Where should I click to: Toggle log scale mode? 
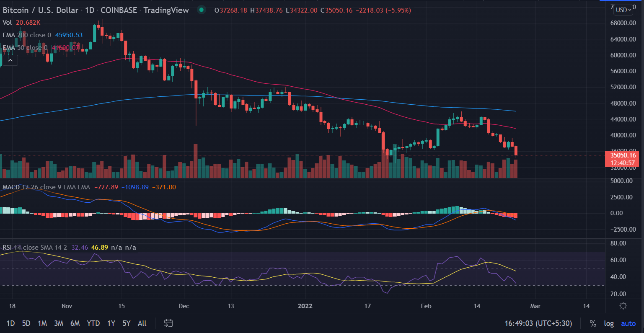point(609,323)
